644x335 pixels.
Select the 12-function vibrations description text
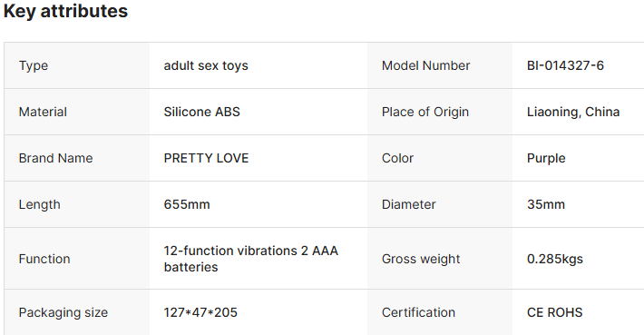(x=251, y=259)
